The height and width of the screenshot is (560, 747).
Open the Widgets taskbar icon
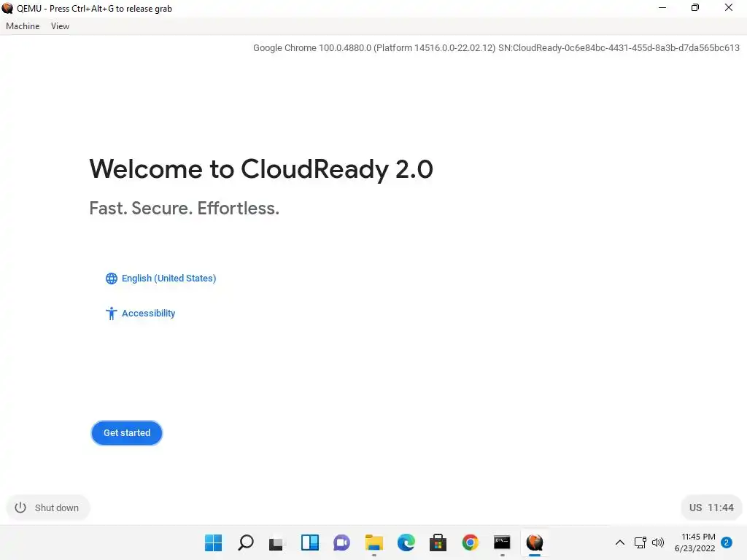click(309, 542)
